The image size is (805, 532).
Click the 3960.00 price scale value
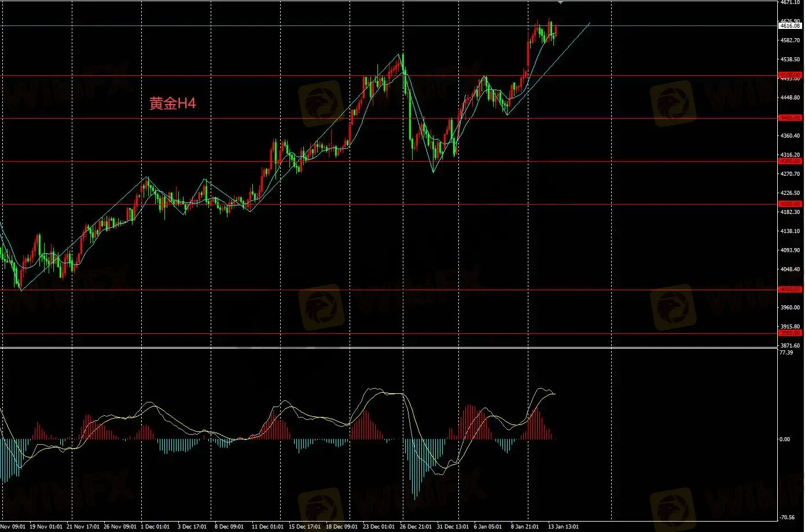[789, 308]
